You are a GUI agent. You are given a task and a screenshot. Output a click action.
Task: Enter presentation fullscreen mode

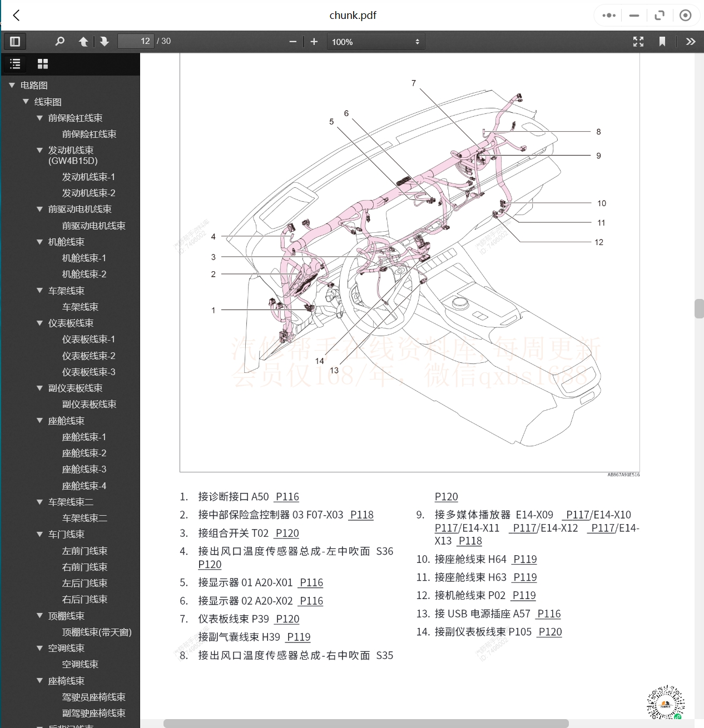coord(638,41)
